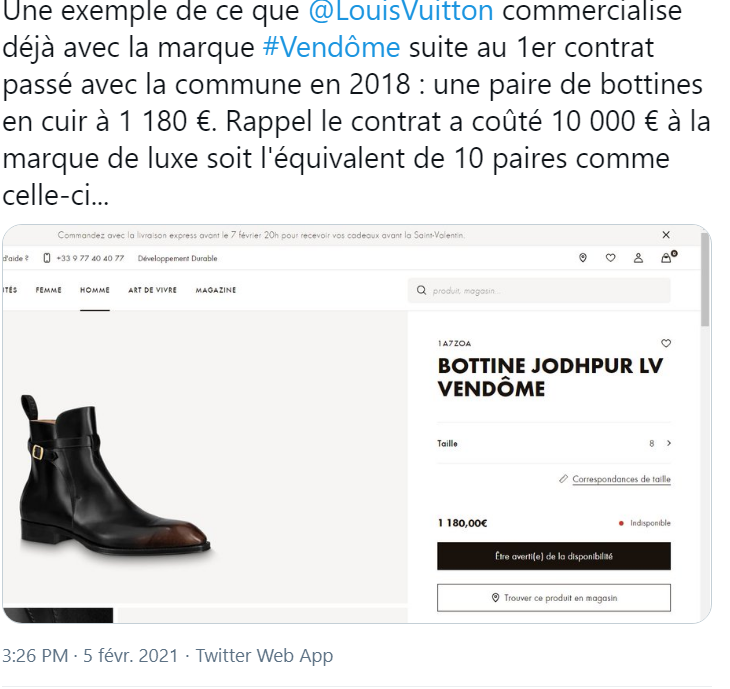Open the Taille row showing size 8
Screen dimensions: 730x689
click(x=554, y=443)
